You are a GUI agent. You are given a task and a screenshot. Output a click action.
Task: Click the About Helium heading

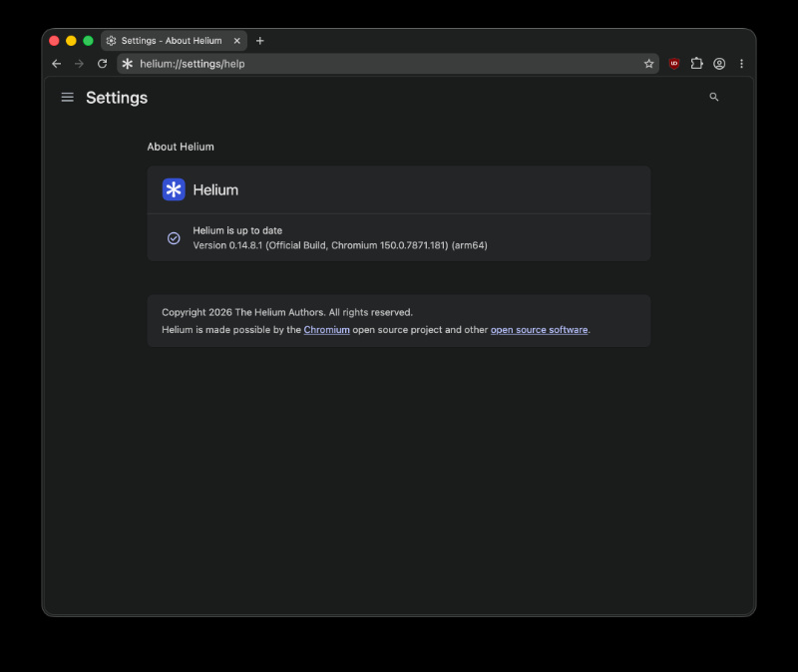[x=181, y=147]
